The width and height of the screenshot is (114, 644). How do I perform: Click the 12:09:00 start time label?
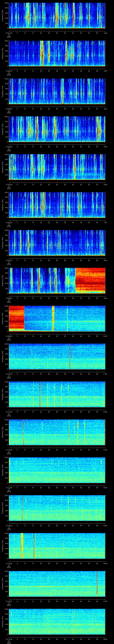pyautogui.click(x=9, y=336)
